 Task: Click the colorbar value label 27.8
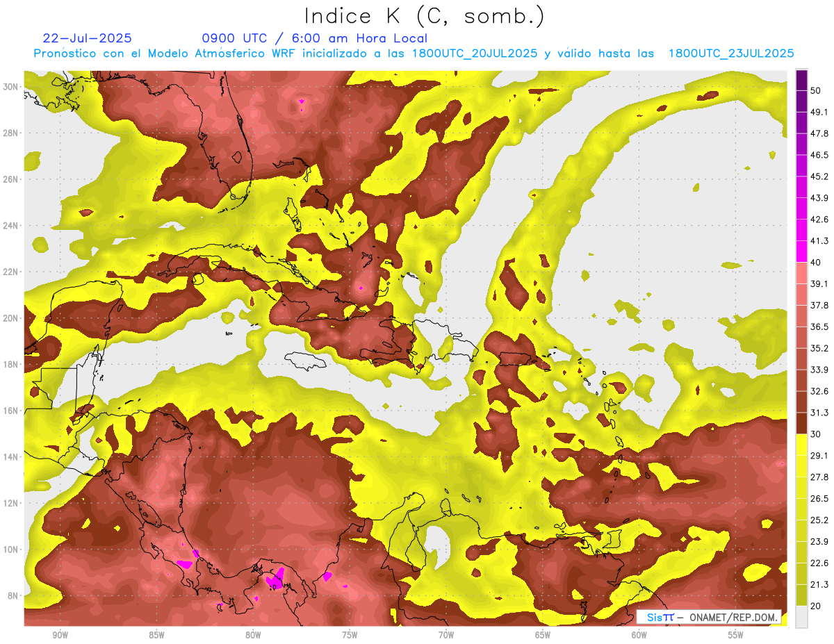click(x=818, y=477)
